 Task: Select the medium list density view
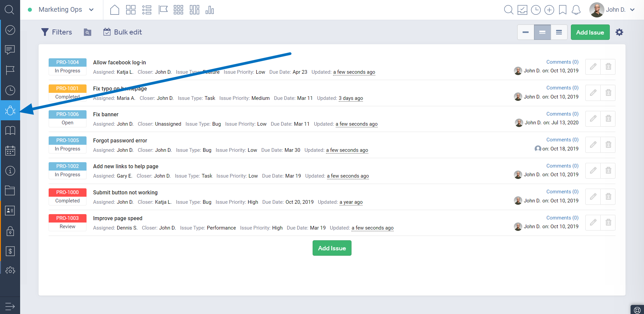[x=542, y=33]
